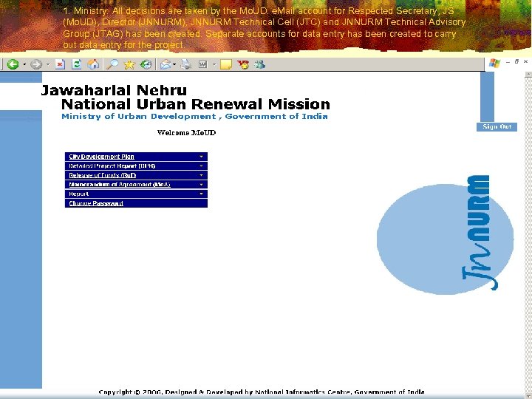
Task: Edit with Word toolbar icon
Action: pos(203,64)
